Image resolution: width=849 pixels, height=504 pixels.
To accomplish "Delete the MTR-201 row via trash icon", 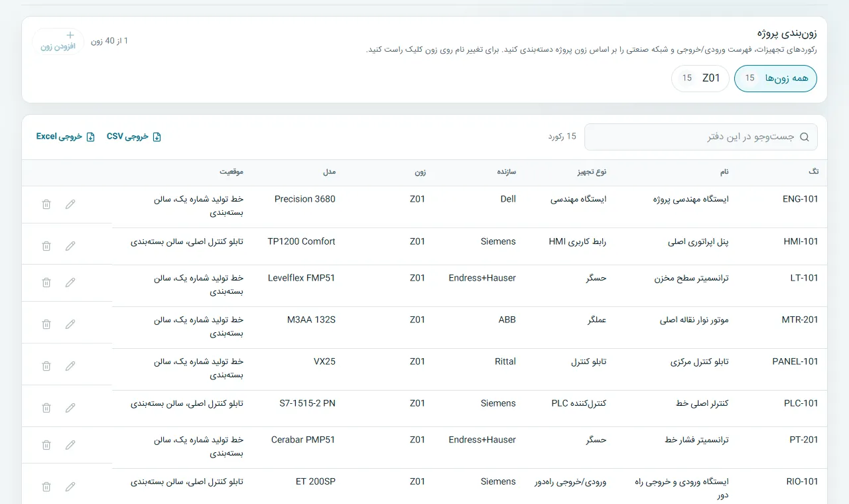I will click(x=46, y=324).
